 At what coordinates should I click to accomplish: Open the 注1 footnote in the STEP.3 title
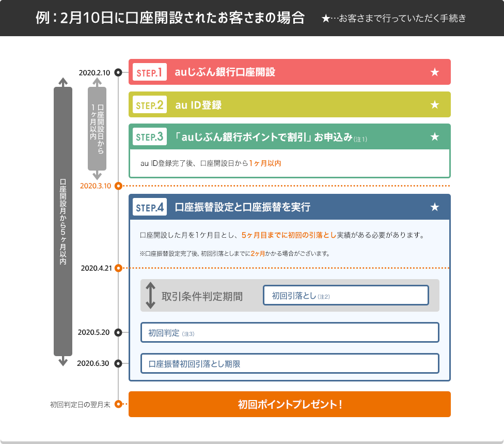point(360,139)
